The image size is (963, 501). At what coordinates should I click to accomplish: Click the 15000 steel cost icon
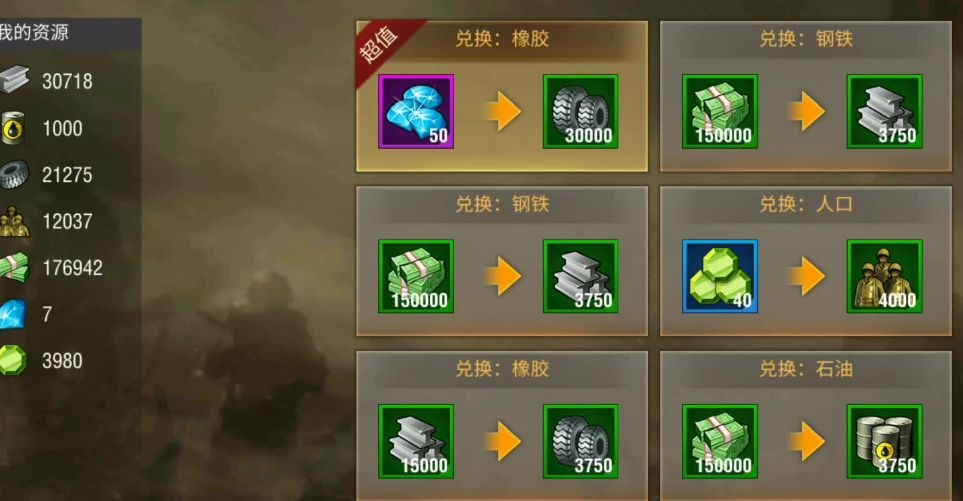[416, 441]
